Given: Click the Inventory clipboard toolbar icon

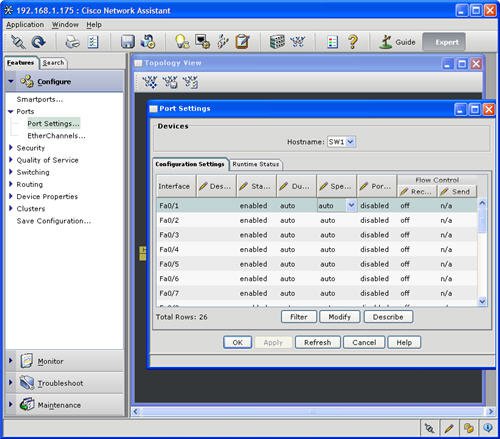Looking at the screenshot, I should tap(242, 42).
